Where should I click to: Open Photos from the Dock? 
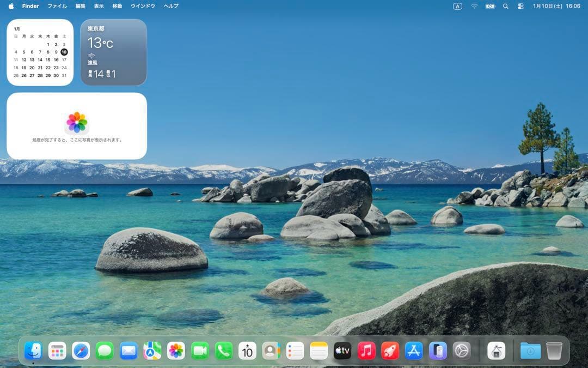point(177,352)
